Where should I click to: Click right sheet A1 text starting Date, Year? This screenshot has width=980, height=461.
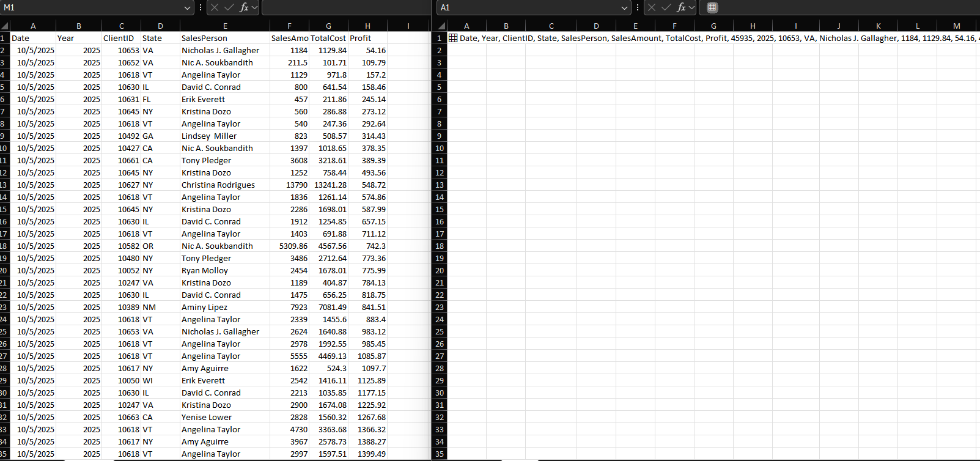click(x=718, y=38)
